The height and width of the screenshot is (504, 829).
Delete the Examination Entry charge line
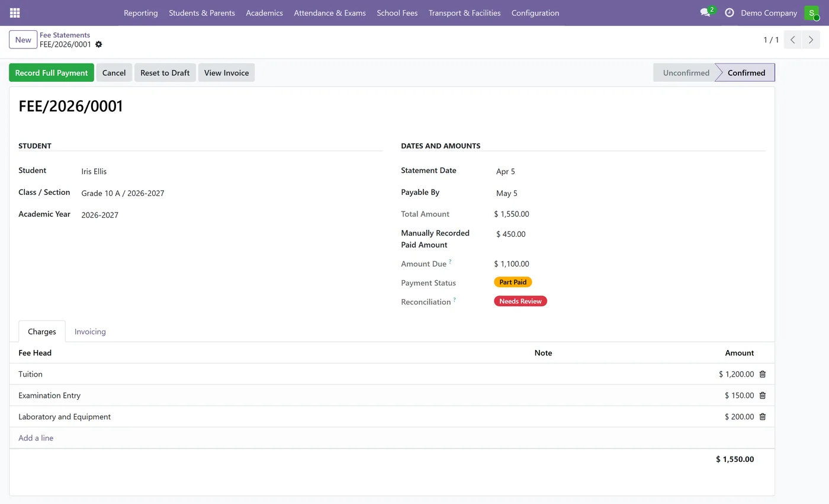click(x=763, y=396)
